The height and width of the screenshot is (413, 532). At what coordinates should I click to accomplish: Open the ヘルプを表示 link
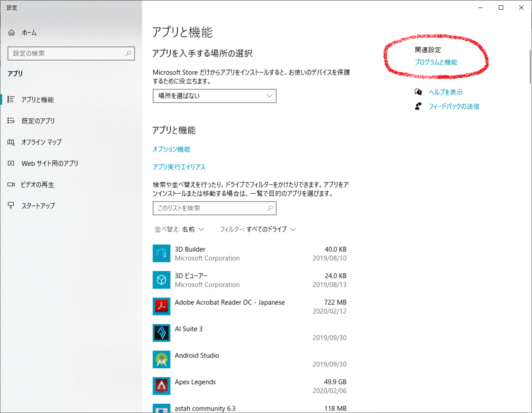point(446,92)
